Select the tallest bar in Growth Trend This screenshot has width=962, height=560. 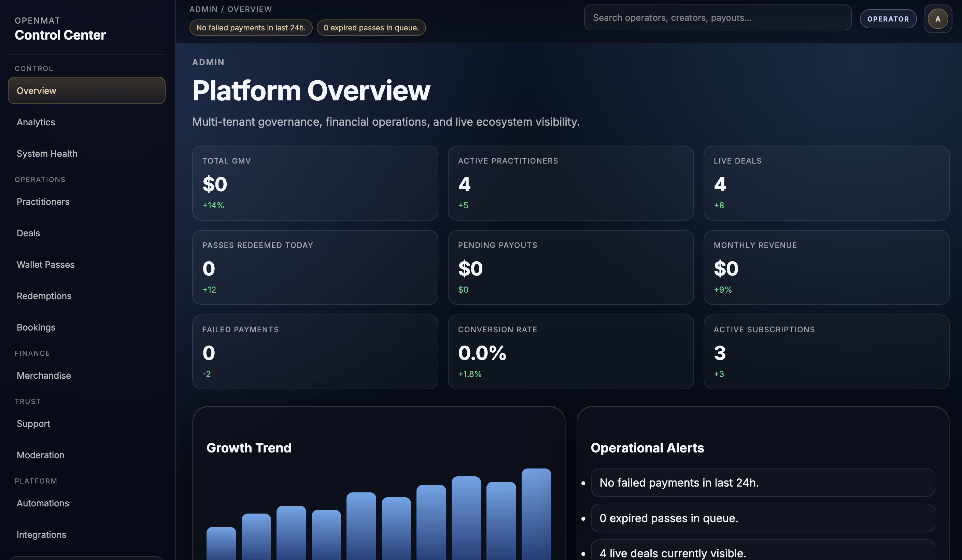tap(536, 514)
